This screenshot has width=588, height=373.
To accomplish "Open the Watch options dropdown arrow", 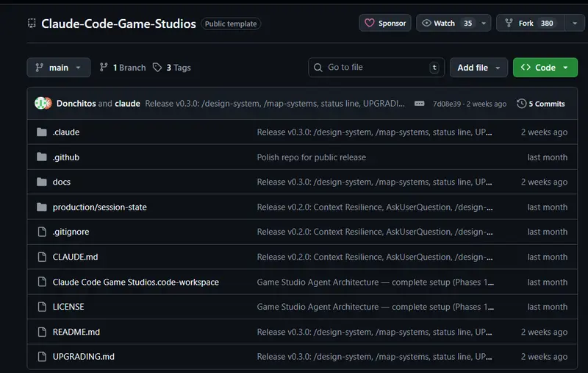I will point(484,24).
